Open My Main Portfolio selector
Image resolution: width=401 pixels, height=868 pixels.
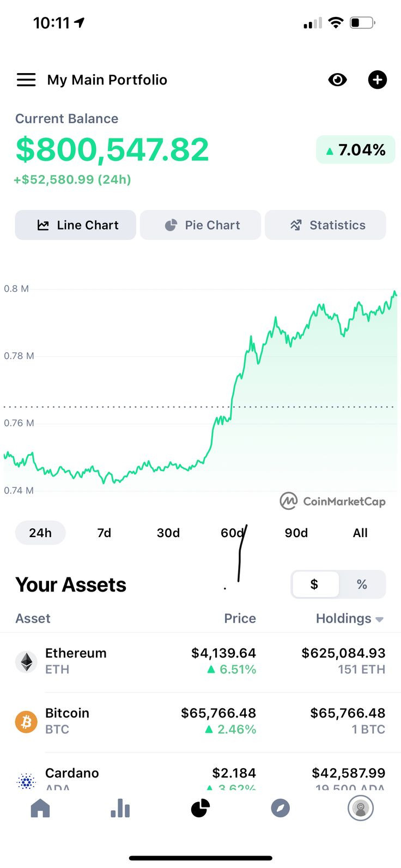coord(107,80)
